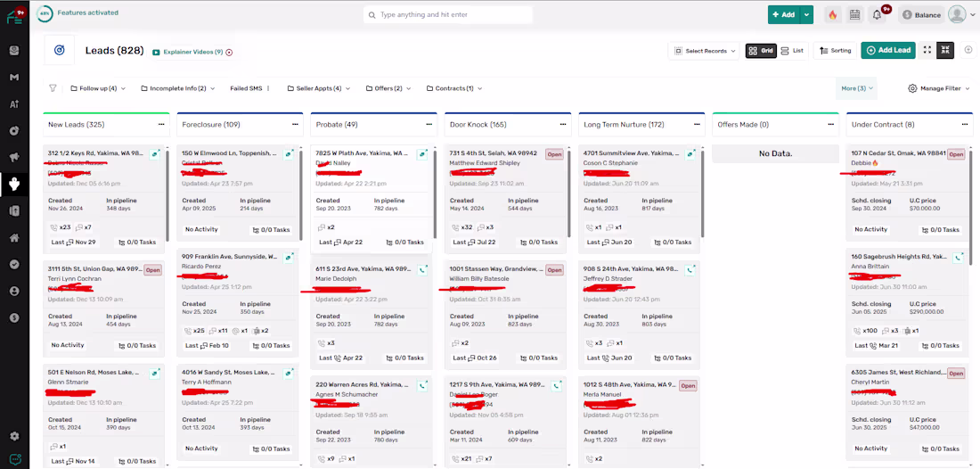This screenshot has height=469, width=980.
Task: Open the dollar sign icon in sidebar
Action: tap(14, 317)
